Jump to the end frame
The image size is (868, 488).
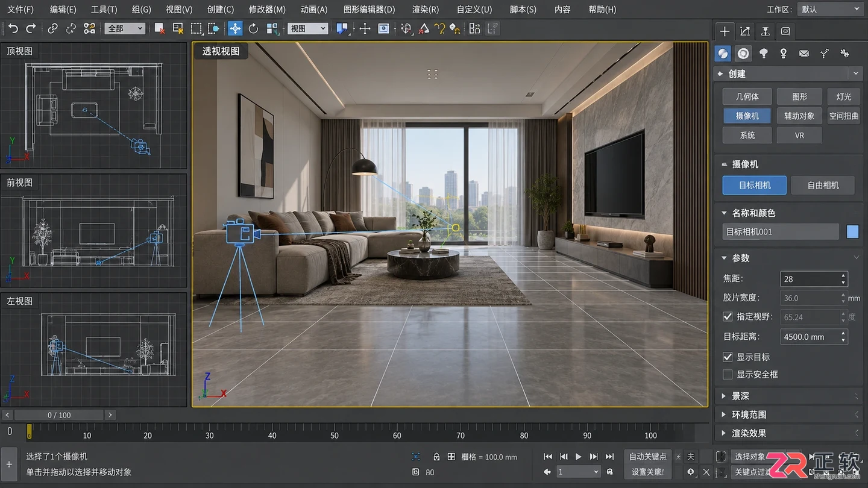[609, 457]
